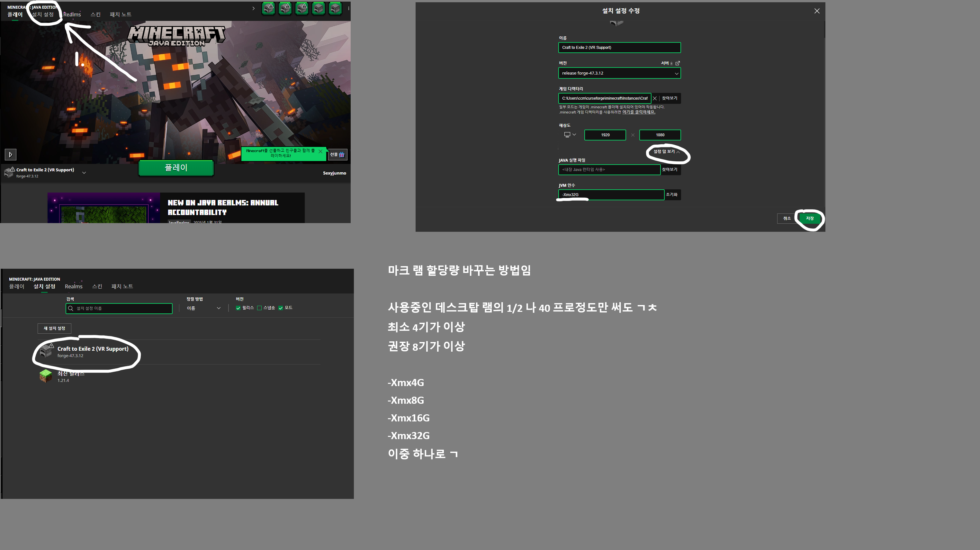Open 스킨 tab in the launcher with the play banner
Image resolution: width=980 pixels, height=550 pixels.
[x=95, y=14]
